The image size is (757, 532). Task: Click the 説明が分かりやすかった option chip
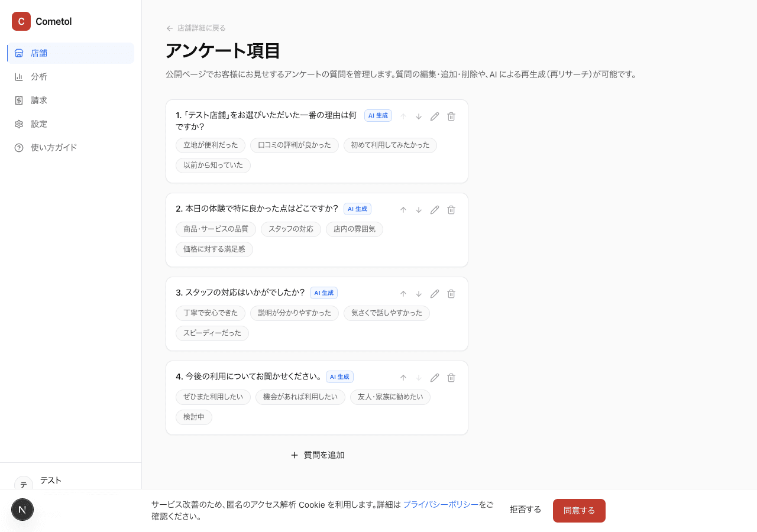pyautogui.click(x=295, y=313)
